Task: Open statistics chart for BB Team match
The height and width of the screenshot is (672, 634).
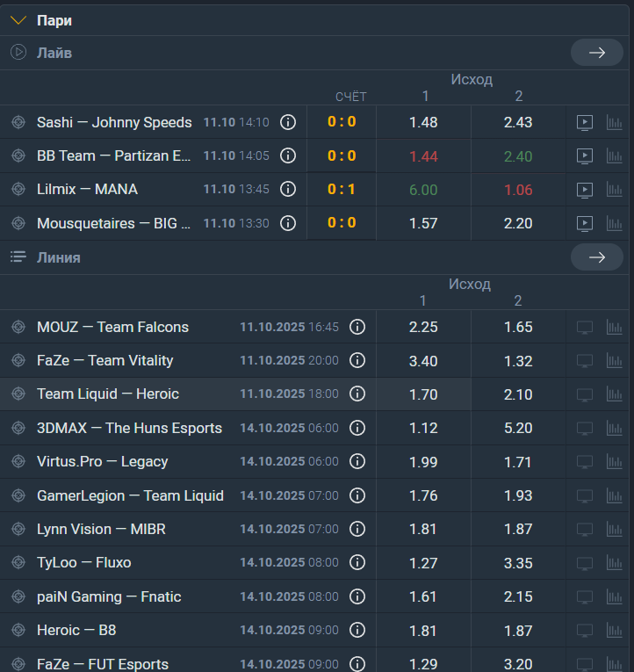Action: click(614, 156)
